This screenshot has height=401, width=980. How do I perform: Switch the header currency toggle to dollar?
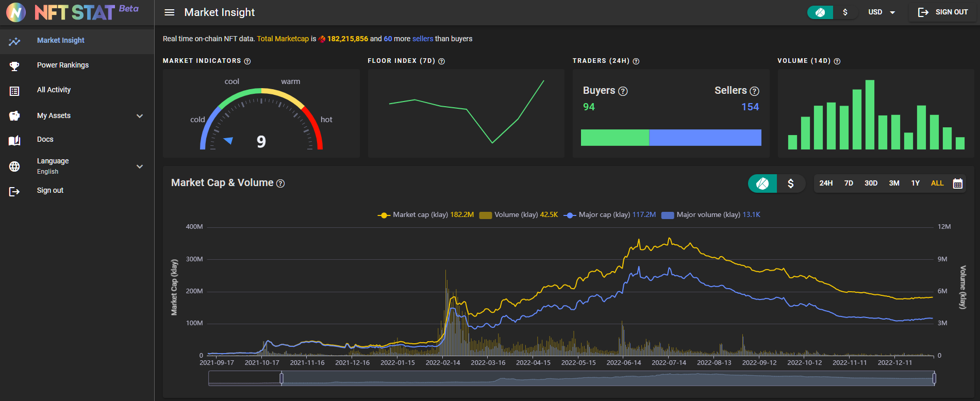[x=845, y=12]
